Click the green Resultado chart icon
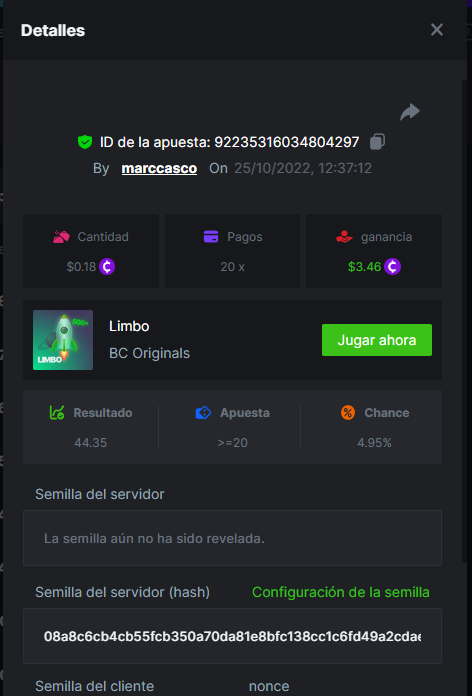Viewport: 472px width, 696px height. pyautogui.click(x=57, y=413)
